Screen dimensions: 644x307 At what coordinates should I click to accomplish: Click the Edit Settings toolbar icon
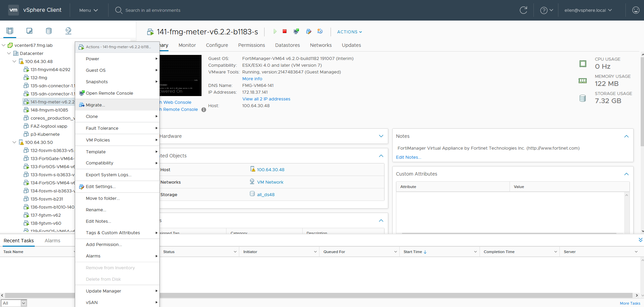(308, 31)
